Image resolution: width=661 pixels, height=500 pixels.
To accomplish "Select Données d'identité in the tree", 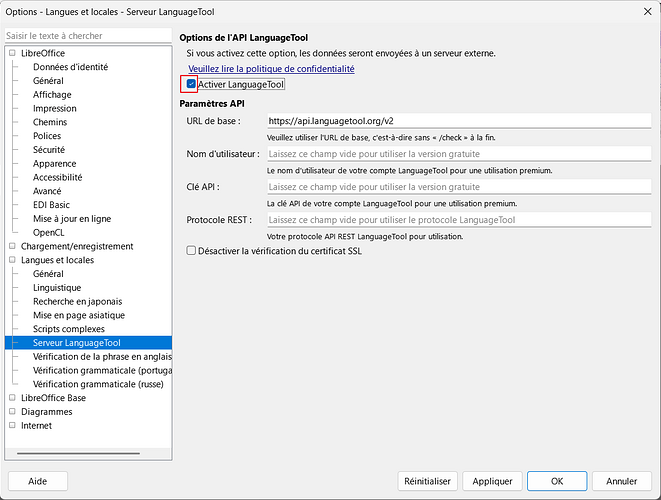I will [x=70, y=67].
